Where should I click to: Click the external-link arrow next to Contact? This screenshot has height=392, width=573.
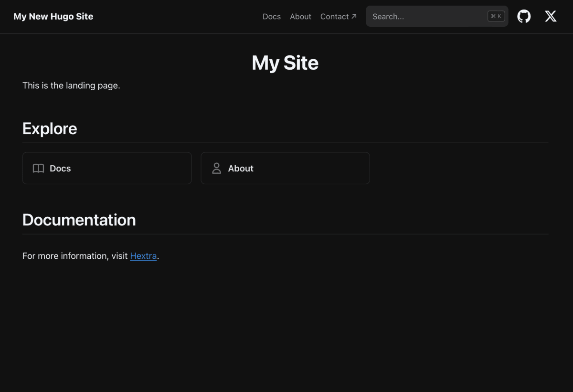(354, 16)
